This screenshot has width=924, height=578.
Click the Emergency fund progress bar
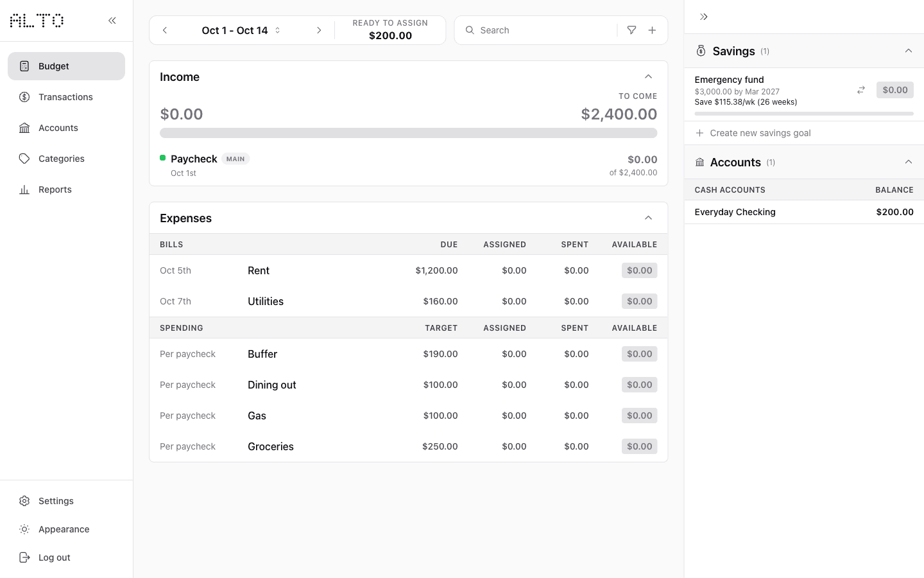pos(804,114)
